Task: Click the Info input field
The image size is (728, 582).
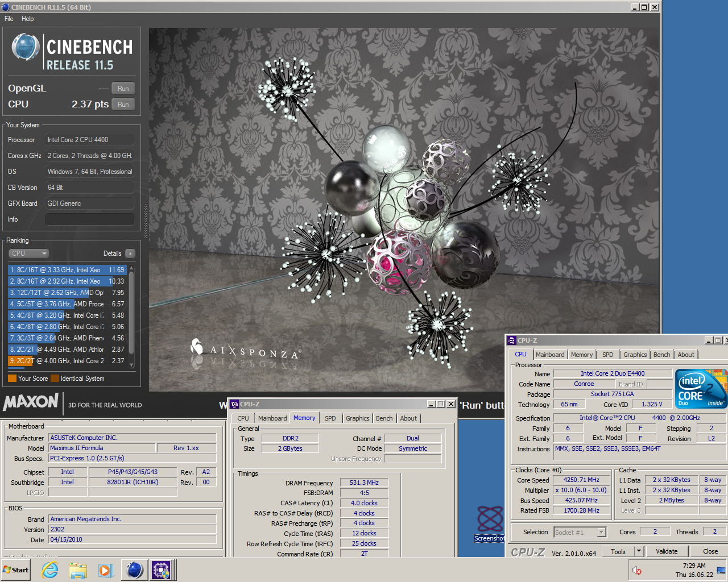Action: [90, 219]
